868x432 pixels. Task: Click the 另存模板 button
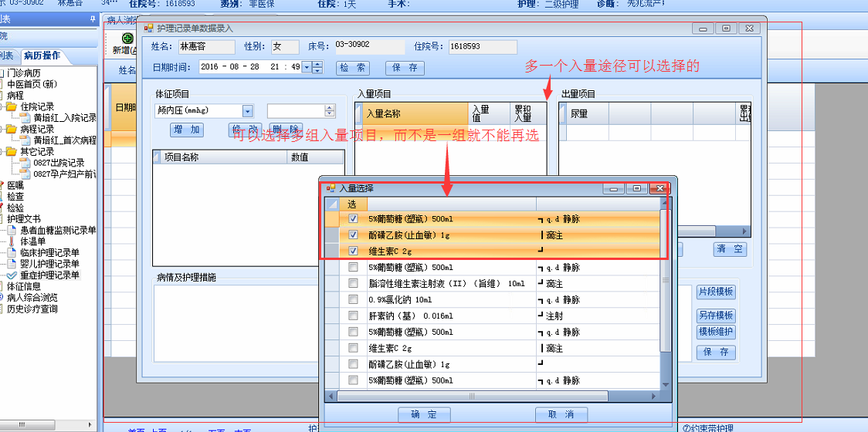click(716, 316)
